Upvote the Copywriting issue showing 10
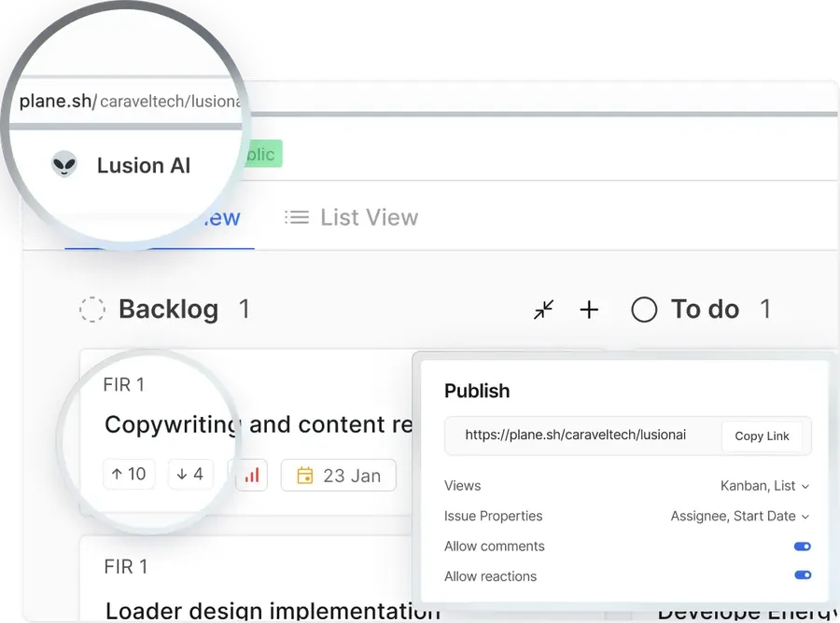Screen dimensions: 840x623 click(129, 474)
